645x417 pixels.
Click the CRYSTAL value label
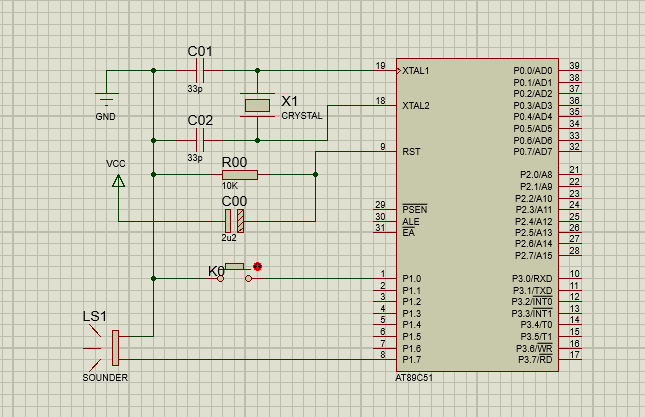click(x=302, y=116)
